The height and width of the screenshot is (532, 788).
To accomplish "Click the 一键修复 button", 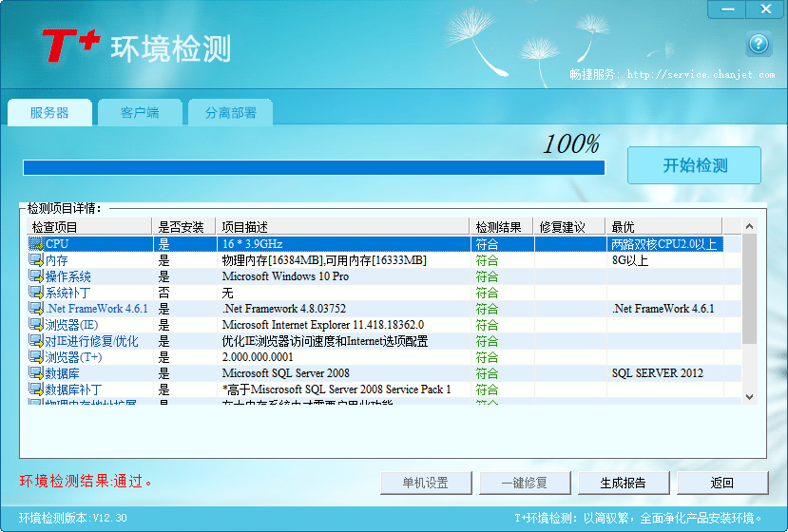I will [x=525, y=483].
